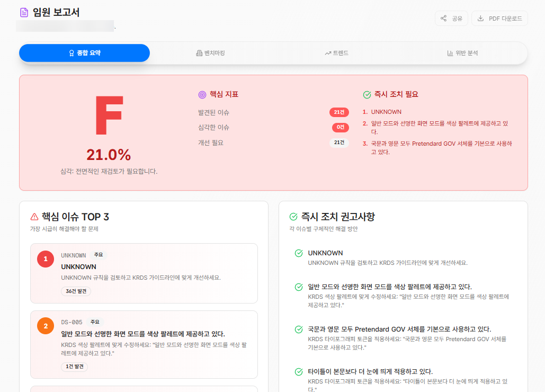545x392 pixels.
Task: Click item 2 in the 즉시 조치 필요 list
Action: (x=436, y=128)
